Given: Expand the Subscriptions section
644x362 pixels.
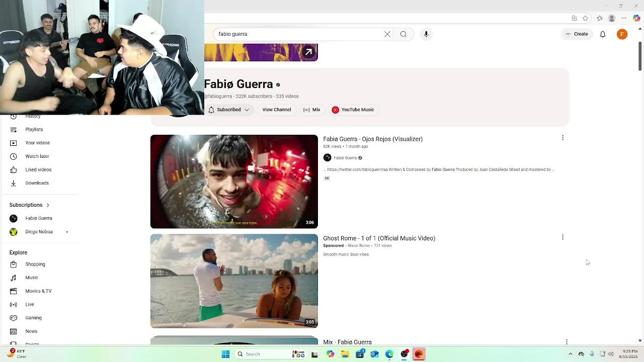Looking at the screenshot, I should [x=29, y=205].
